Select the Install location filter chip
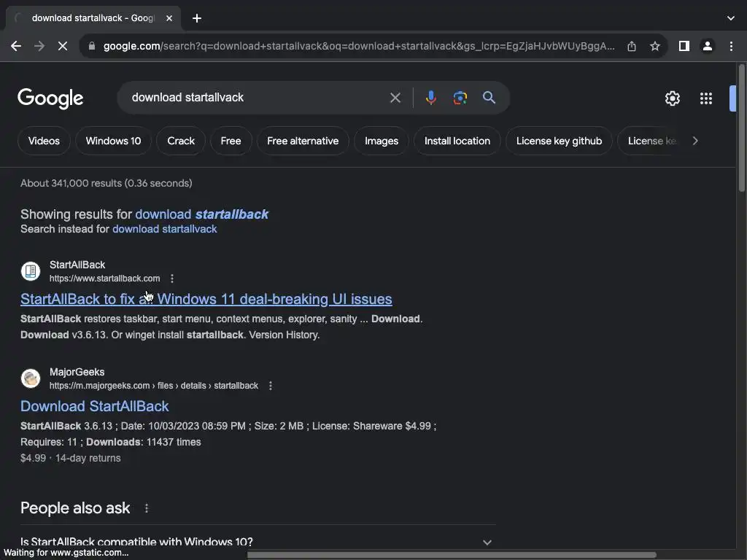Image resolution: width=747 pixels, height=560 pixels. tap(457, 141)
